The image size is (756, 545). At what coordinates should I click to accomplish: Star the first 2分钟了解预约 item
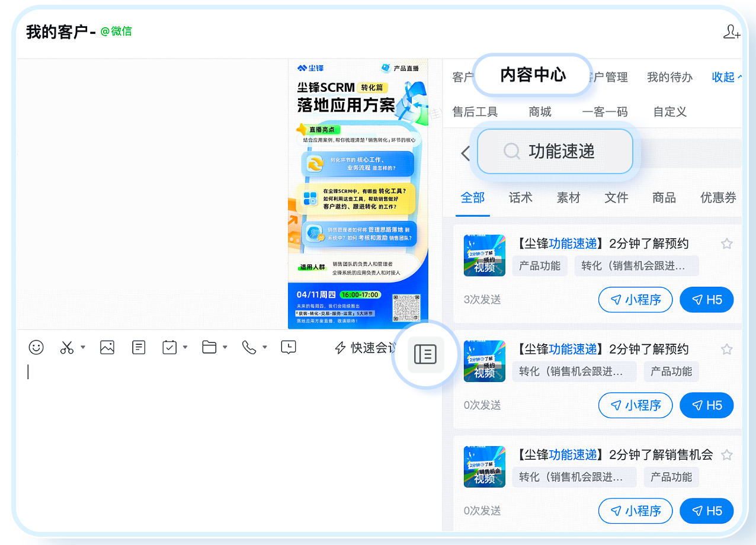pos(727,244)
